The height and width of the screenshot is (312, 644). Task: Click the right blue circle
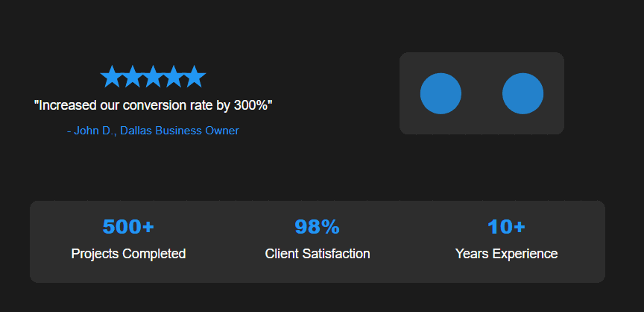click(x=523, y=94)
